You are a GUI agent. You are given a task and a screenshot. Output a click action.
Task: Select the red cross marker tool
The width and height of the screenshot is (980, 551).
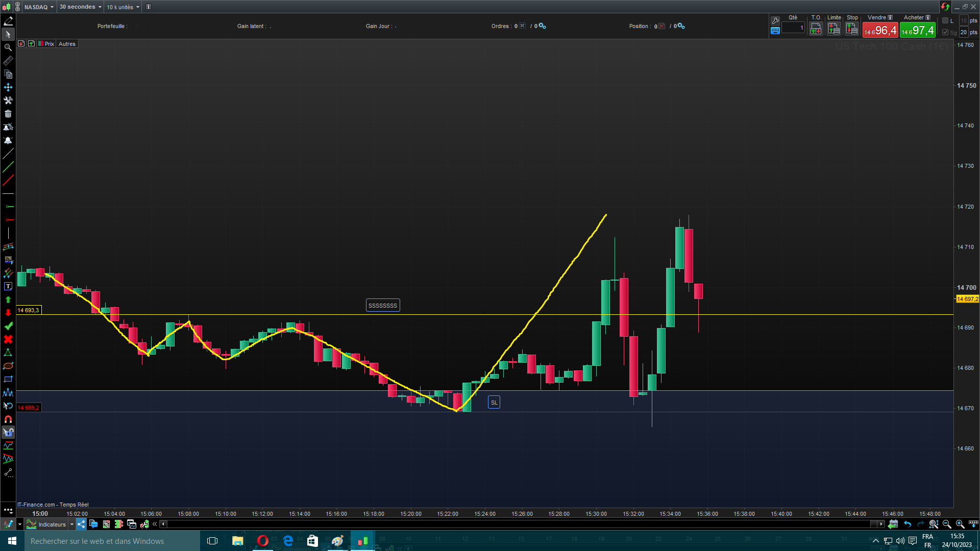(8, 339)
